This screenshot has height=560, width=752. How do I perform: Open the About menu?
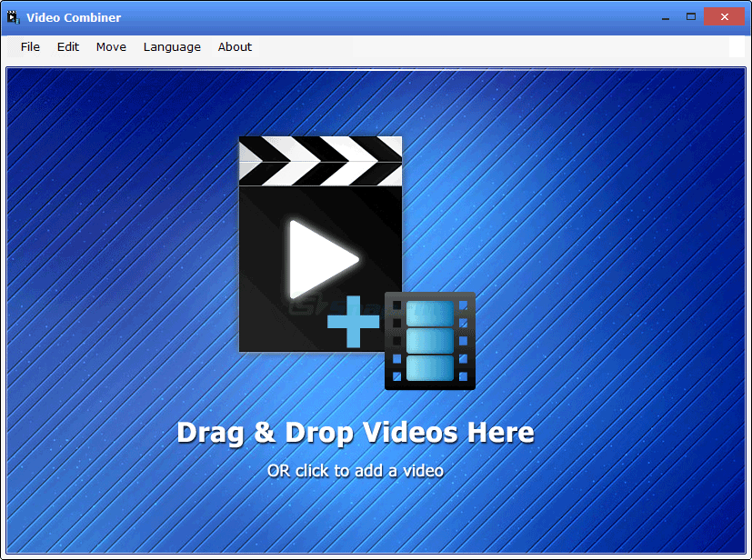click(x=234, y=46)
